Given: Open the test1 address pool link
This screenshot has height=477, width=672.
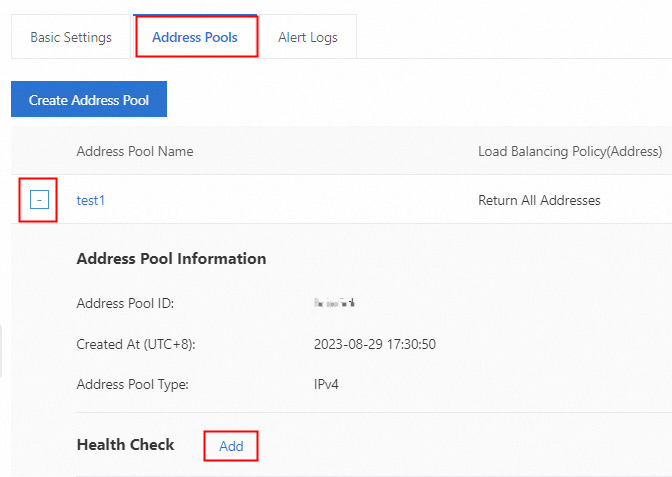Looking at the screenshot, I should (90, 200).
